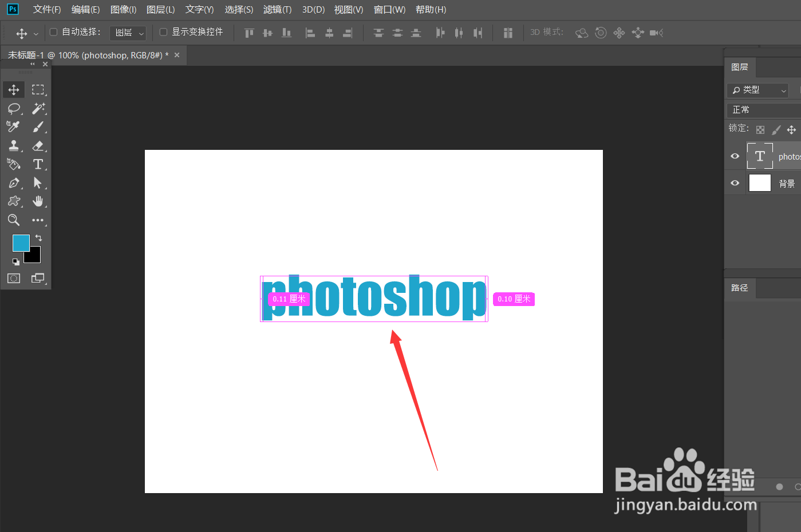Open the 图层 auto-select dropdown
The height and width of the screenshot is (532, 801).
[x=128, y=33]
